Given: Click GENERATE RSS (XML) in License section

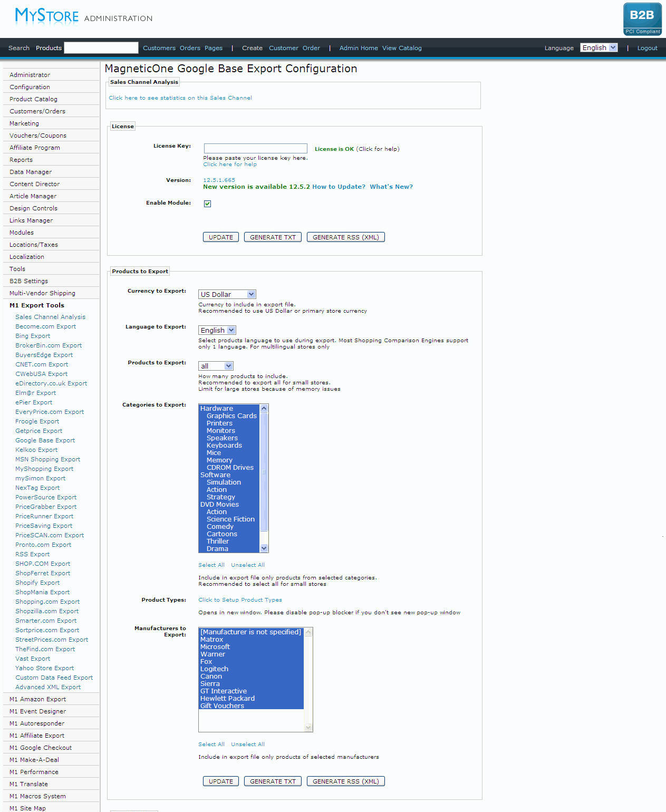Looking at the screenshot, I should (346, 237).
